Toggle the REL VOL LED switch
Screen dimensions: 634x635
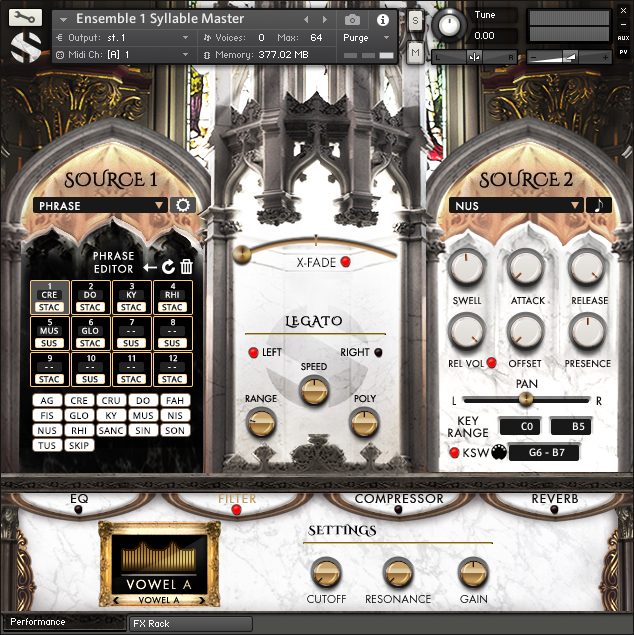coord(492,363)
